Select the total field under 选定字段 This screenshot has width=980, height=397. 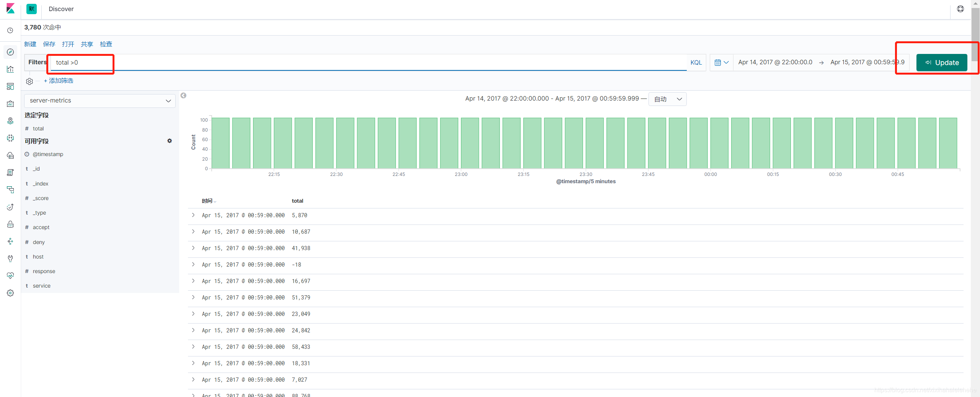(38, 129)
